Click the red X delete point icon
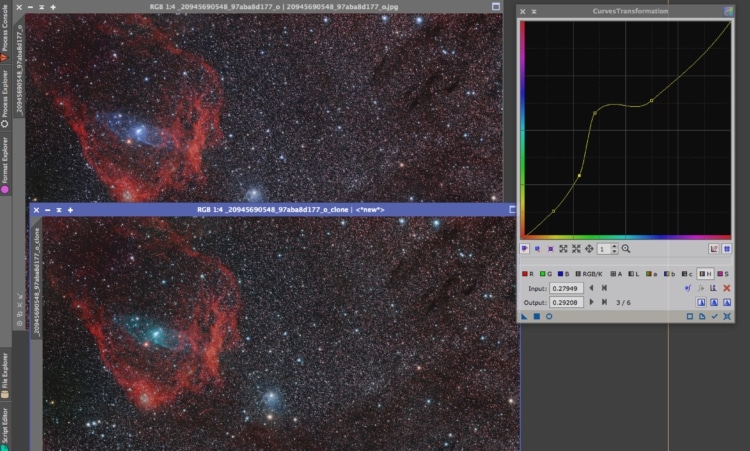 pos(727,288)
